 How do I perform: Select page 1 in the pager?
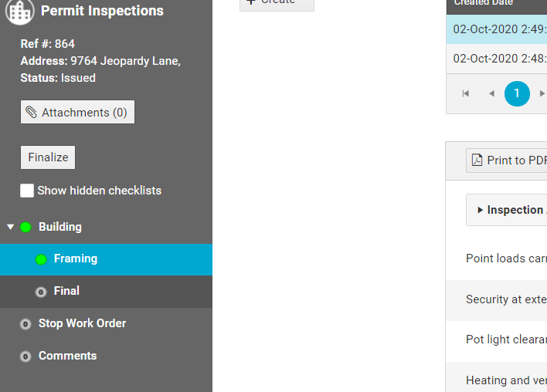click(x=517, y=93)
